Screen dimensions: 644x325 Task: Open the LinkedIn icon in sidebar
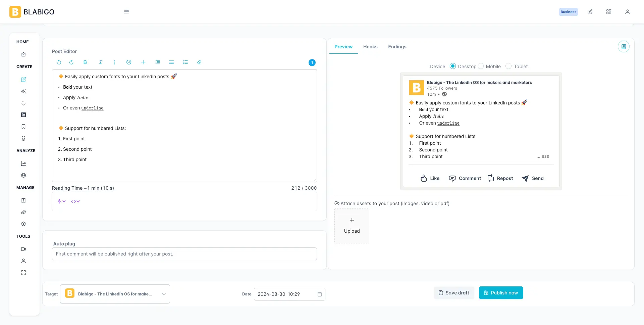pos(23,115)
